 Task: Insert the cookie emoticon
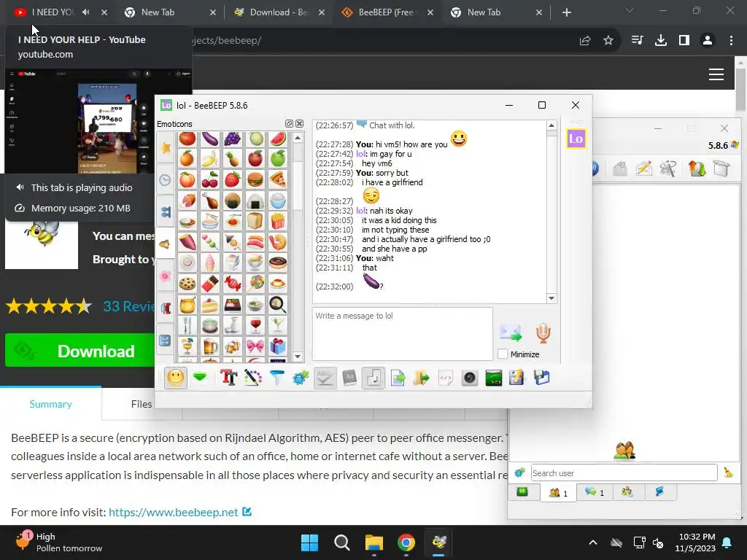click(x=187, y=284)
